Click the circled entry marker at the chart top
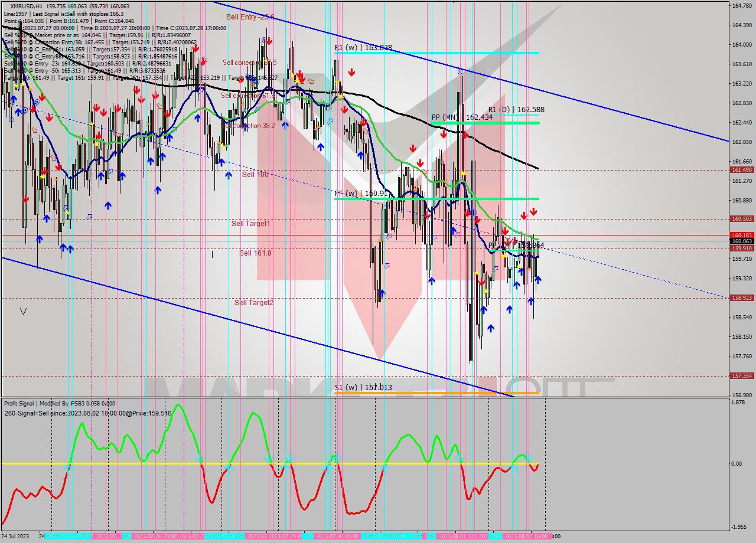Image resolution: width=756 pixels, height=543 pixels. click(264, 40)
